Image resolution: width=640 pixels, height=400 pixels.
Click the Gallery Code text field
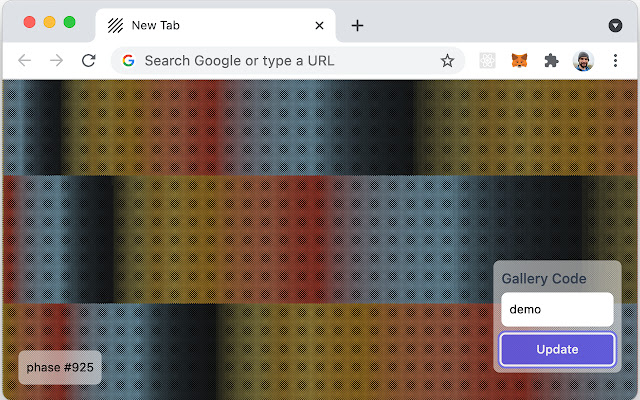point(557,309)
